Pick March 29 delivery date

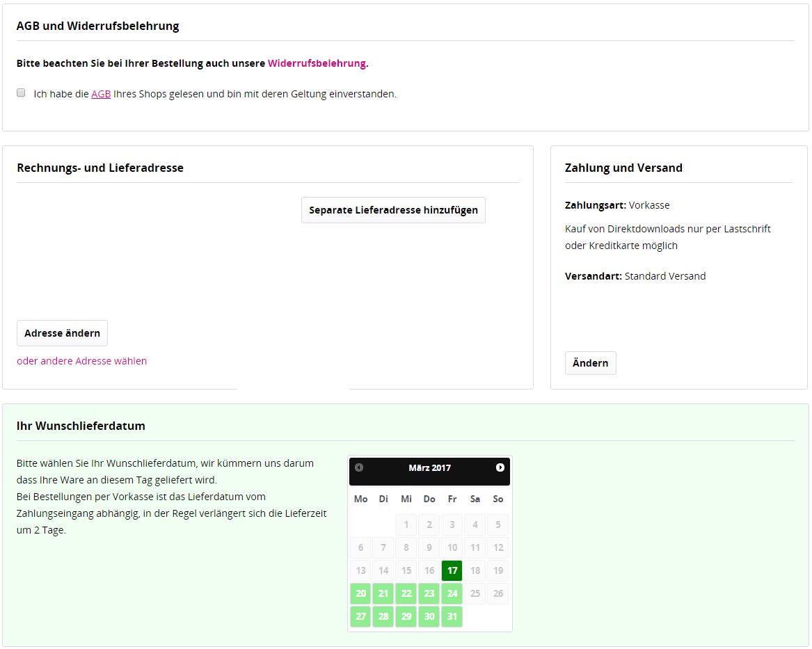406,617
